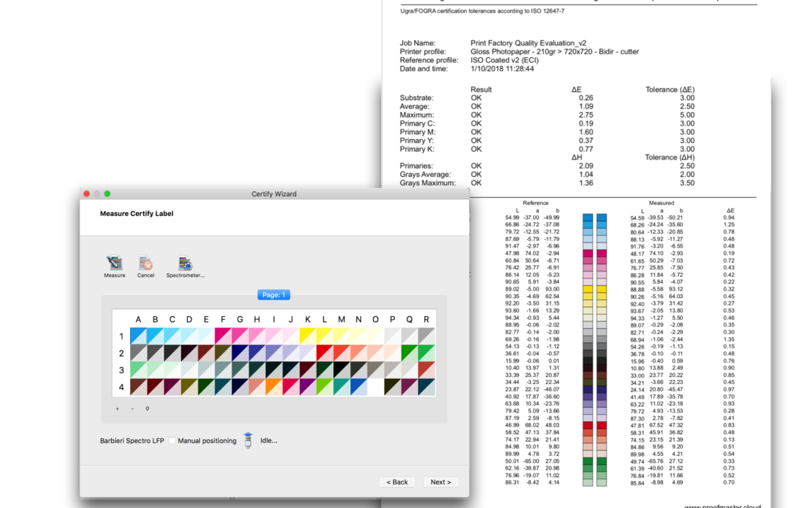Screen dimensions: 812x508
Task: Click column header H on the test chart
Action: tap(256, 319)
